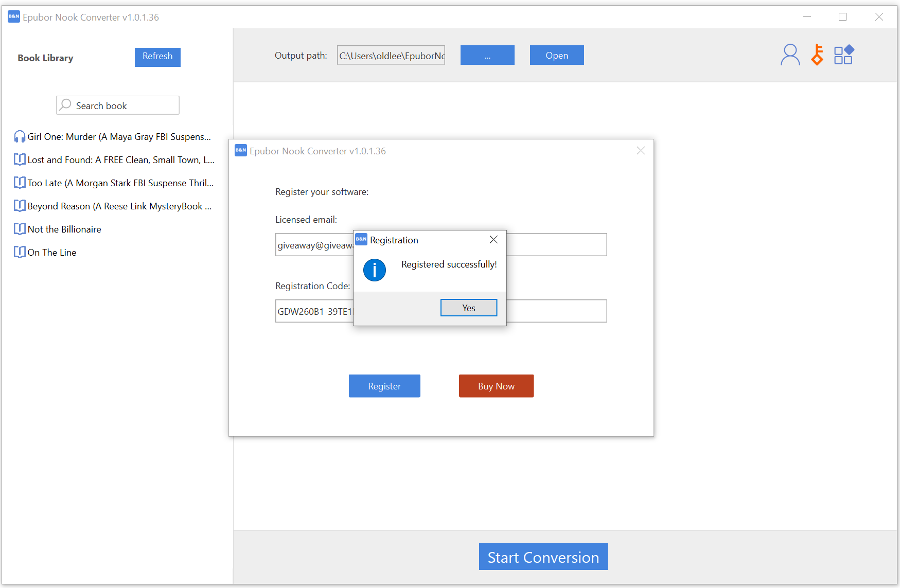The height and width of the screenshot is (588, 900).
Task: Click the blue Register button
Action: [384, 386]
